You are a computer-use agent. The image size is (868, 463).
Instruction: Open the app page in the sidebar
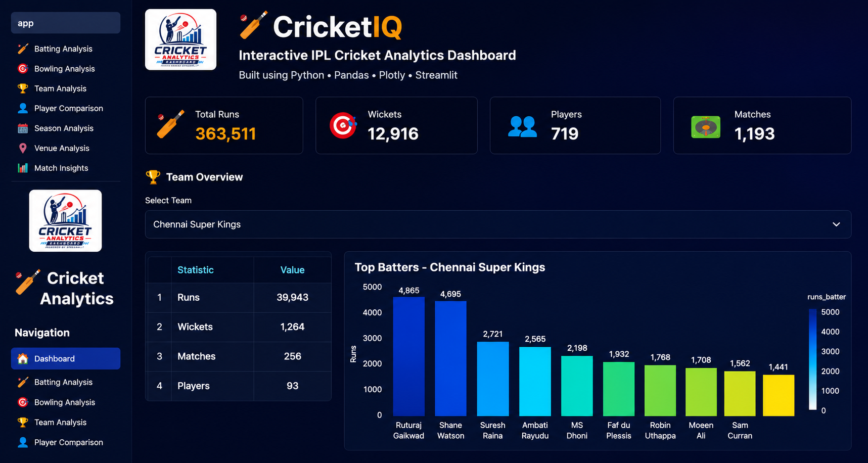click(x=66, y=23)
